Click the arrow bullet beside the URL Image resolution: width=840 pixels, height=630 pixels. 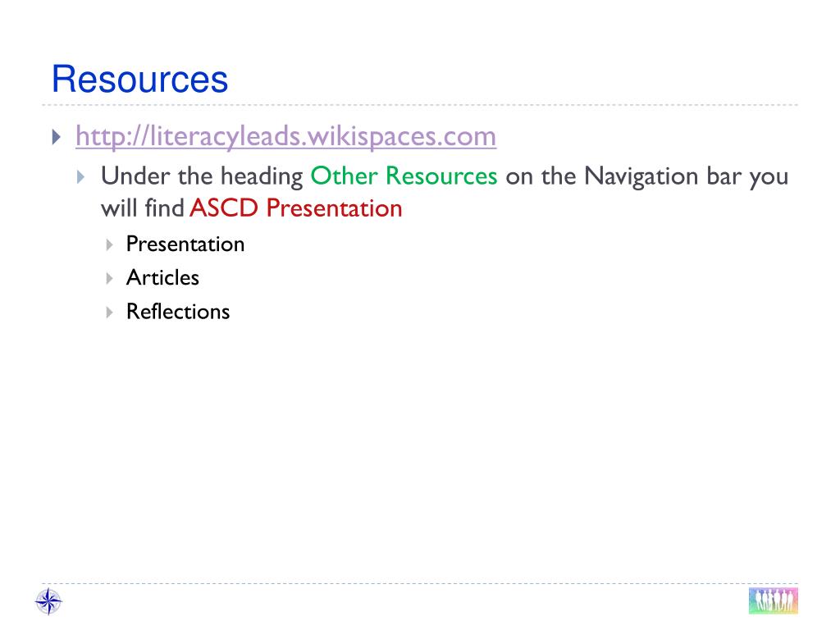(x=57, y=137)
